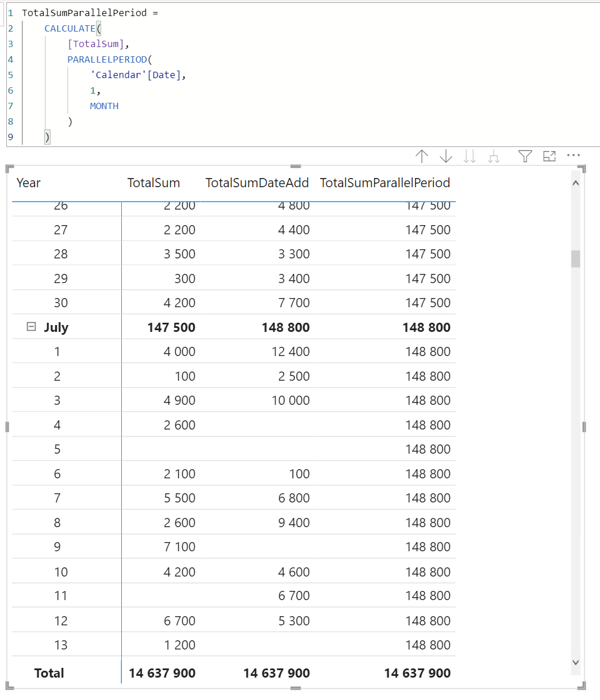Click the July TotalSum value 147 500
The height and width of the screenshot is (700, 600).
[x=171, y=327]
